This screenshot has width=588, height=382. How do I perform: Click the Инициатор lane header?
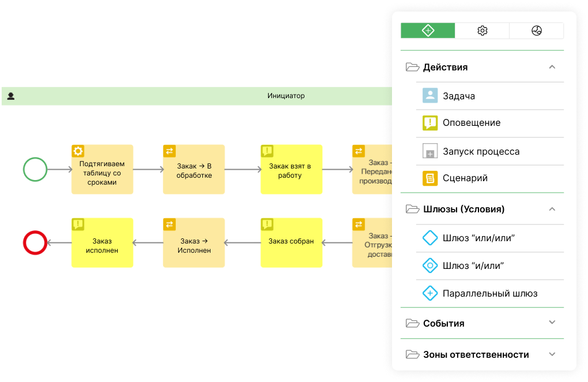click(x=197, y=96)
